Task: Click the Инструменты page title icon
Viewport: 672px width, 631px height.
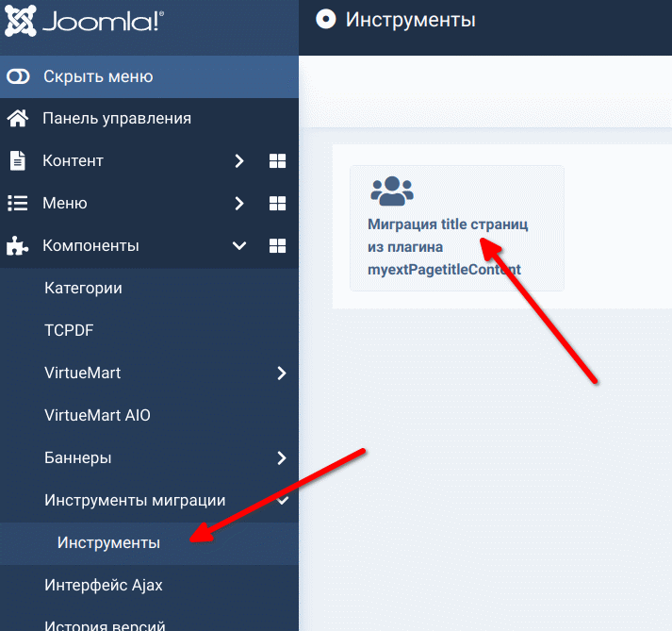Action: click(326, 20)
